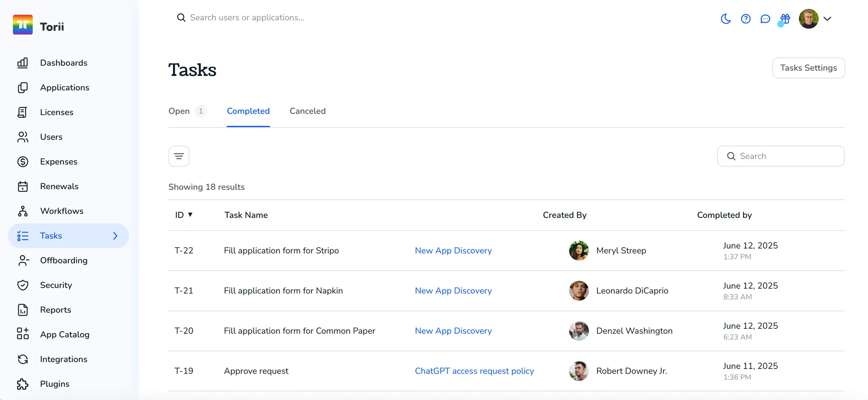The image size is (868, 400).
Task: Click the Tasks Settings button
Action: (x=808, y=68)
